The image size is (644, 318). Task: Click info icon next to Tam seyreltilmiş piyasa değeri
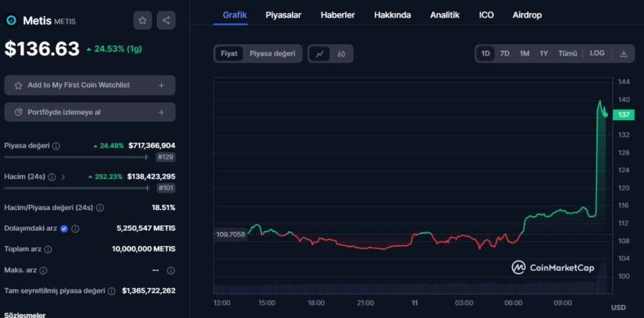[x=111, y=292]
